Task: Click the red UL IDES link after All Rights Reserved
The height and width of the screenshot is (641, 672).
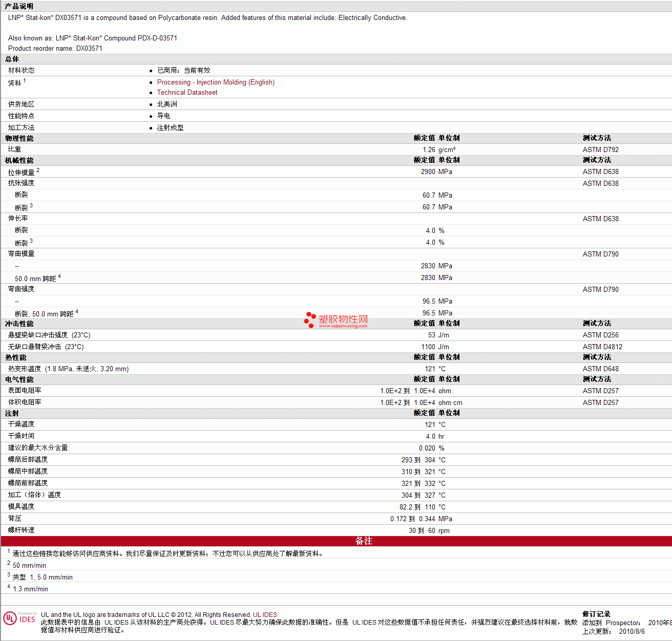Action: coord(265,615)
